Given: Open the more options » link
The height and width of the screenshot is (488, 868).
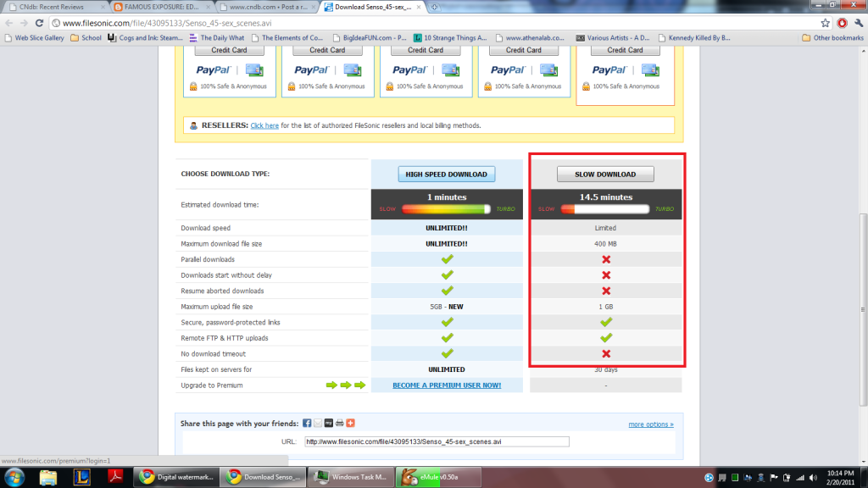Looking at the screenshot, I should (x=651, y=424).
